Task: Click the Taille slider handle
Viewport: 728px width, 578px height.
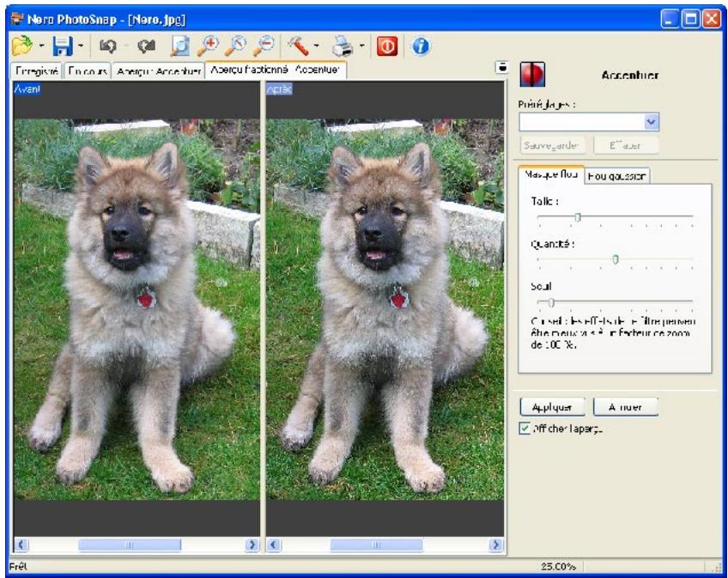Action: pos(578,217)
